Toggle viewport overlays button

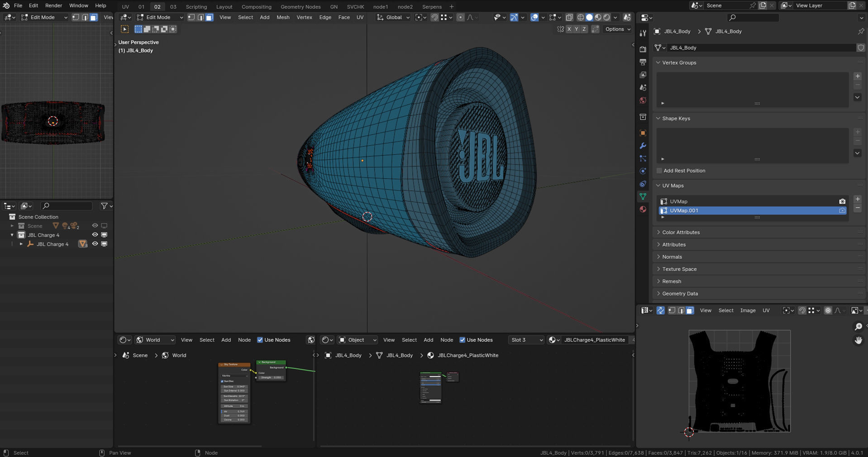pyautogui.click(x=534, y=17)
